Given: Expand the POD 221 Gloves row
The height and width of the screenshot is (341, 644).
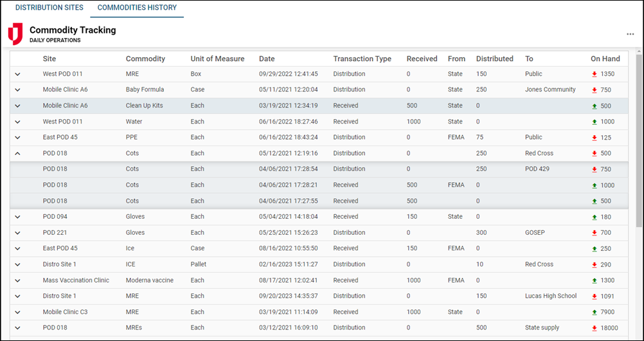Looking at the screenshot, I should click(17, 233).
